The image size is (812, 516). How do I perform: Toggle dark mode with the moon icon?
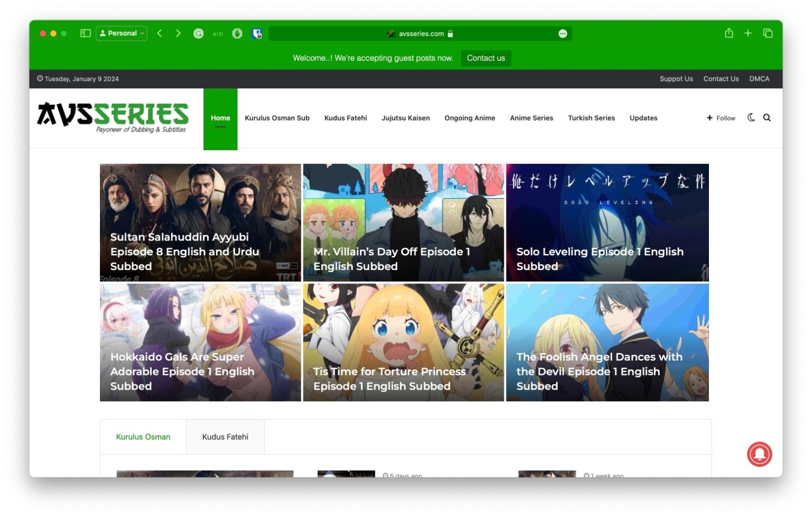[751, 117]
